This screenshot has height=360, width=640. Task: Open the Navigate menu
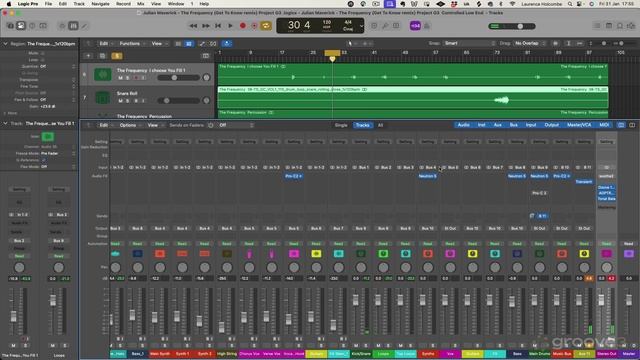click(x=100, y=4)
